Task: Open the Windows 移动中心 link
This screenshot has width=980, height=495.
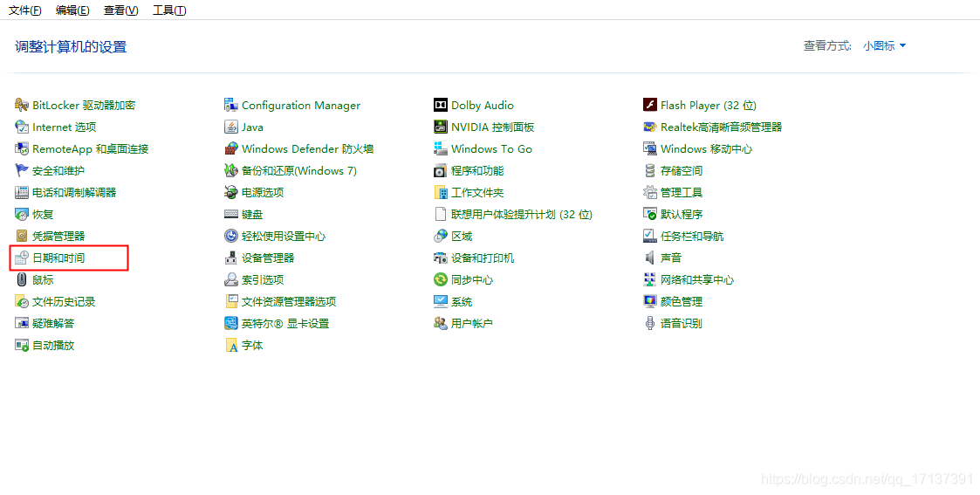Action: click(706, 148)
